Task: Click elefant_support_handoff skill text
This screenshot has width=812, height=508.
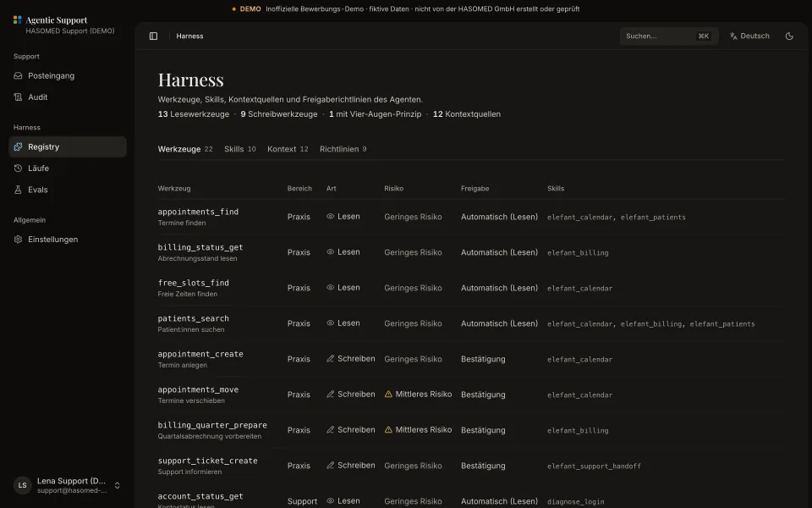Action: pyautogui.click(x=594, y=466)
